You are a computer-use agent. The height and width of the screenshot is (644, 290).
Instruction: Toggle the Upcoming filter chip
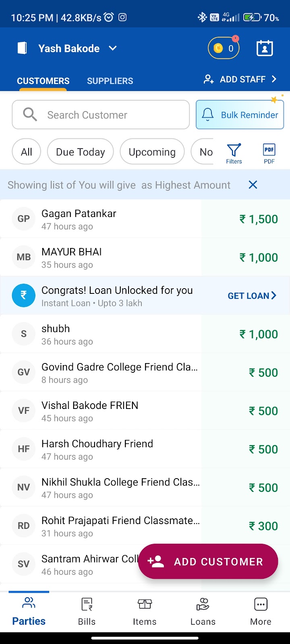(x=152, y=152)
